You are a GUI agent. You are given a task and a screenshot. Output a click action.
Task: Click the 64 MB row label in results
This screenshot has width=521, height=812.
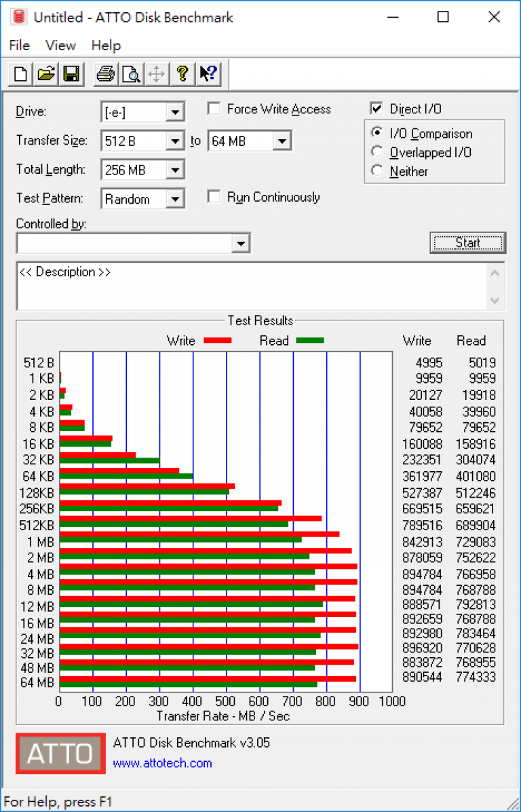pyautogui.click(x=37, y=682)
